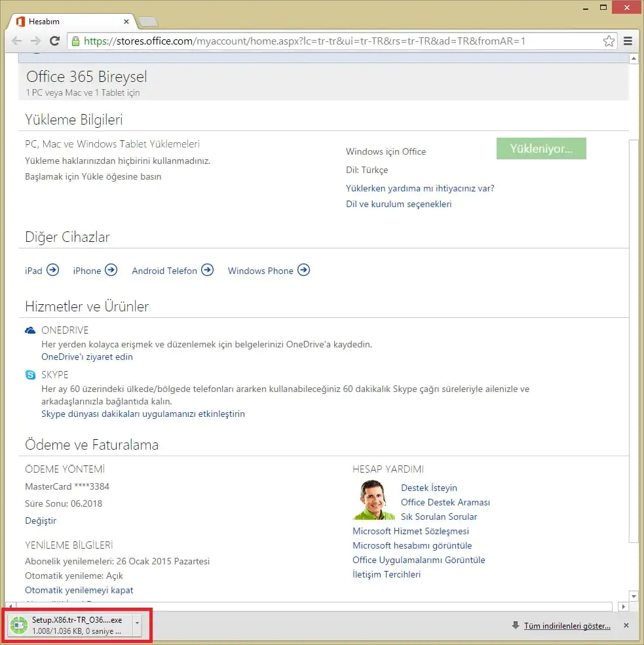Open the Chrome hamburger menu
The image size is (644, 645).
point(628,41)
